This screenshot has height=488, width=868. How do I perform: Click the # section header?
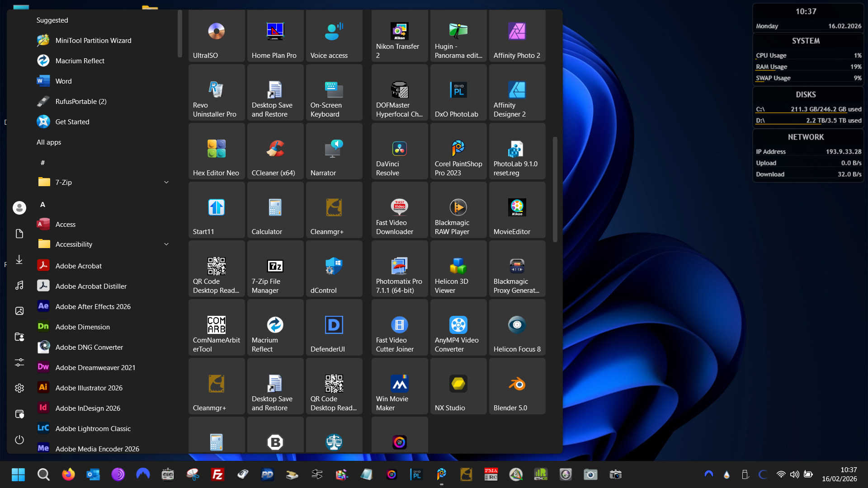pos(42,163)
